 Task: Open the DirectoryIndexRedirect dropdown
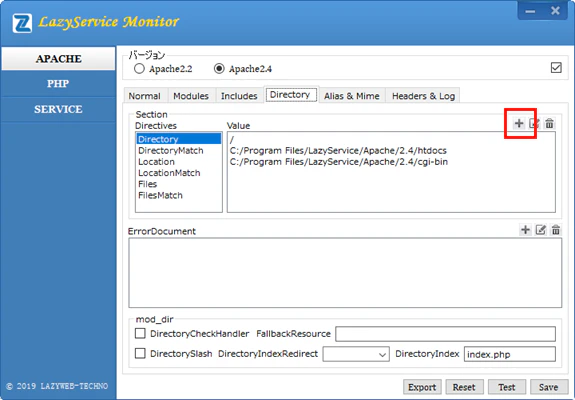point(356,354)
